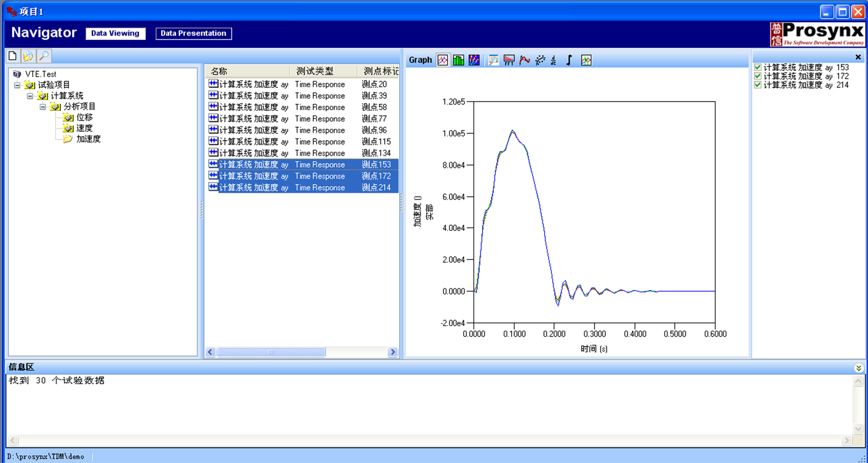Uncheck the 计算系统 加速度 ay 153 checkbox
The image size is (868, 463).
pyautogui.click(x=758, y=68)
